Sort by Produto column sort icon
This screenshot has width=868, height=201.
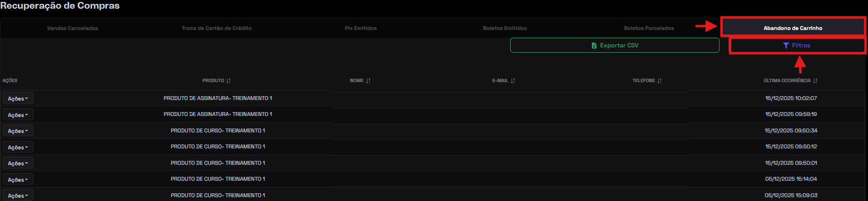(229, 81)
